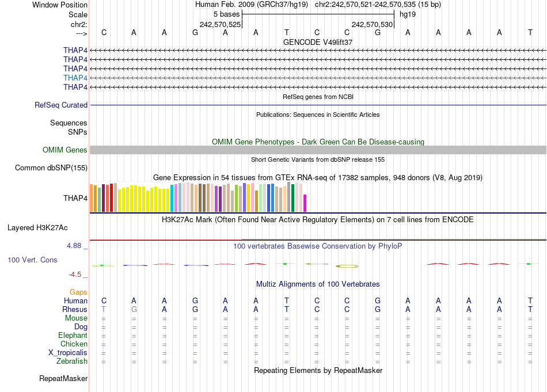This screenshot has height=392, width=547.
Task: Click the Scale track label
Action: pyautogui.click(x=78, y=14)
